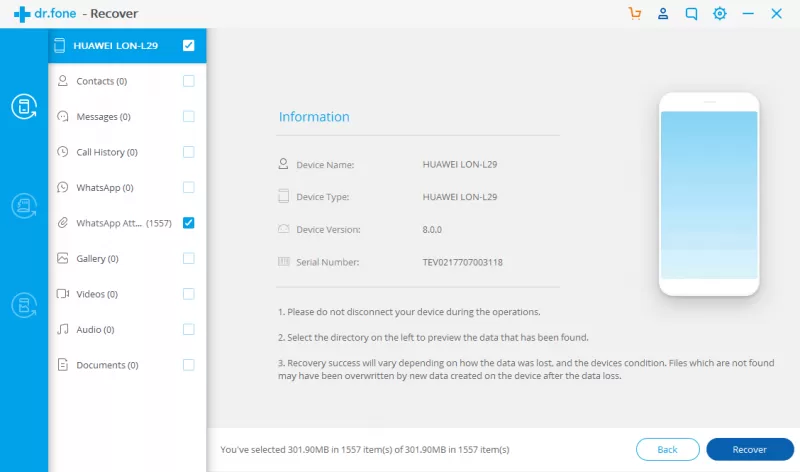Select the bottom broken-device recovery sidebar icon

(x=24, y=305)
